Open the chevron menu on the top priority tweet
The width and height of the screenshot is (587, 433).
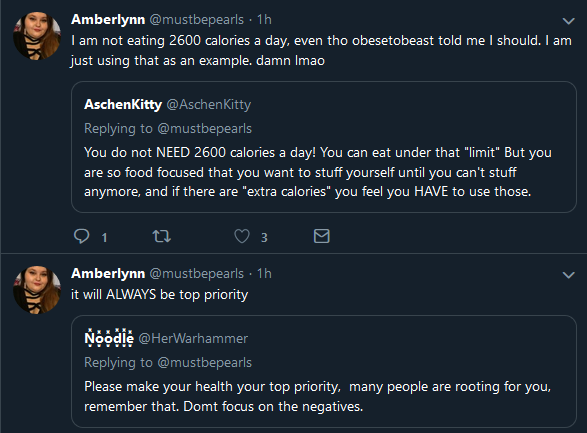569,275
